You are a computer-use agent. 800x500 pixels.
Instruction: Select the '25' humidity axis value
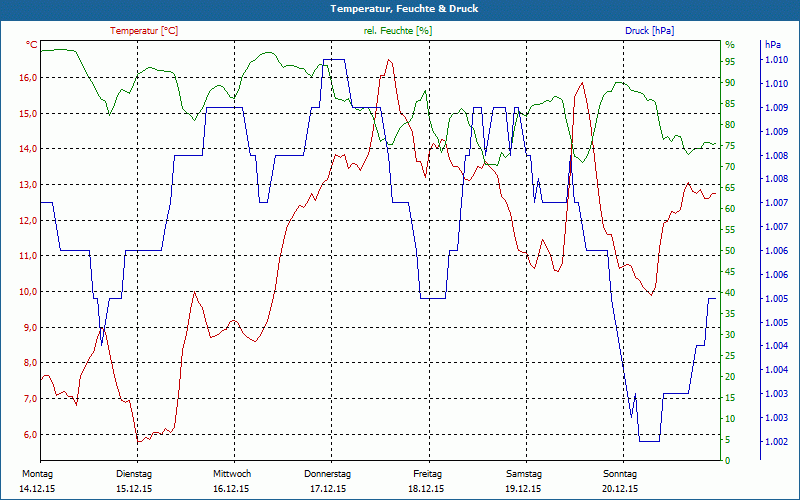pos(730,356)
